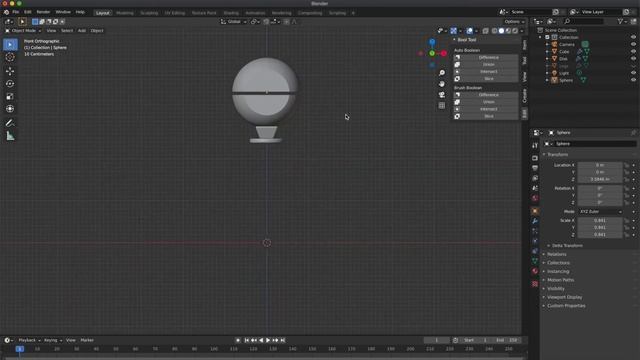Switch to solid viewport shading
This screenshot has height=360, width=640.
501,31
